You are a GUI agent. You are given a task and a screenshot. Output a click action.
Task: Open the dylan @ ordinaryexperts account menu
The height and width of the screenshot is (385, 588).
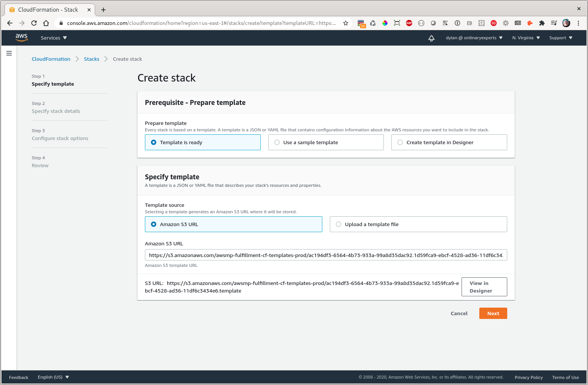pyautogui.click(x=474, y=38)
